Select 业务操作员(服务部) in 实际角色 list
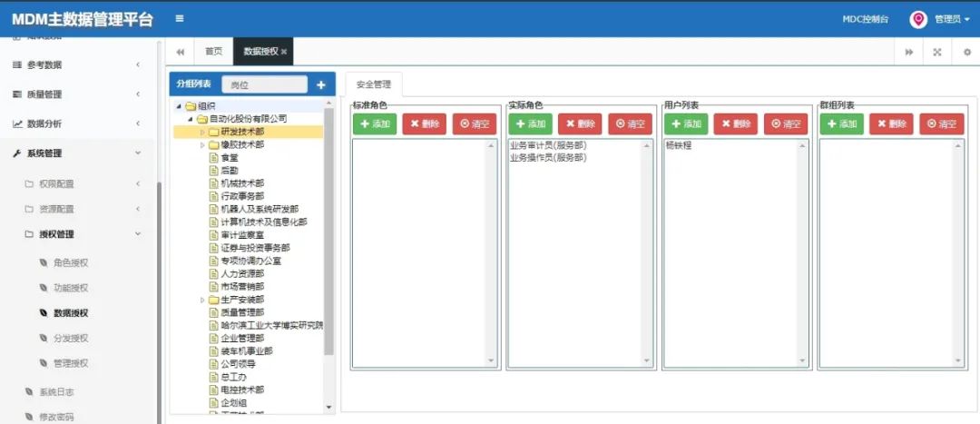 (x=548, y=158)
